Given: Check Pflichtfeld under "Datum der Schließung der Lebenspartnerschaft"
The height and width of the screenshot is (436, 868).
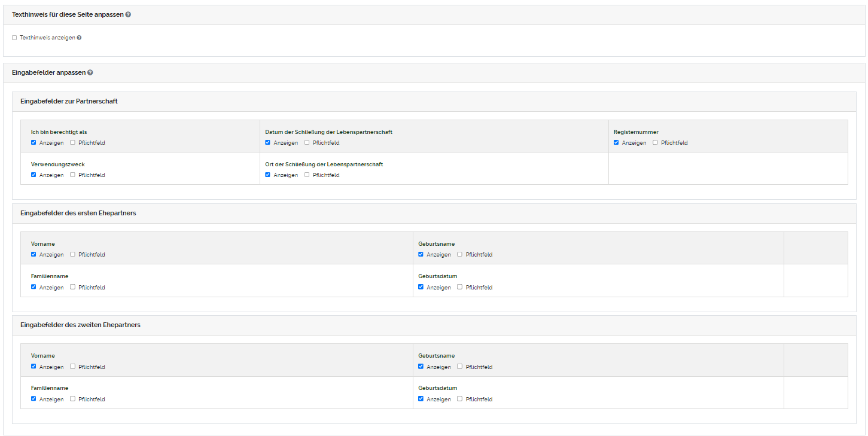Looking at the screenshot, I should coord(306,142).
